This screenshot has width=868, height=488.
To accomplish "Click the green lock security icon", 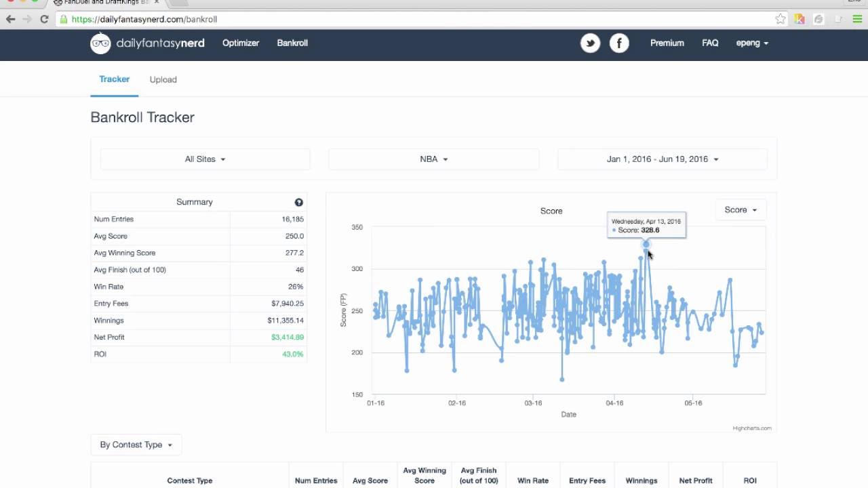I will (x=64, y=19).
